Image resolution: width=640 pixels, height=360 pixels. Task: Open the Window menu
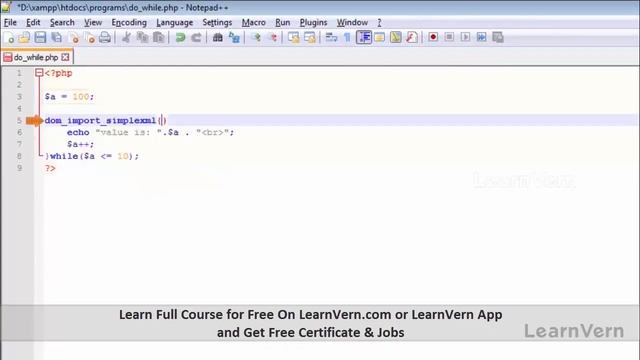[352, 22]
